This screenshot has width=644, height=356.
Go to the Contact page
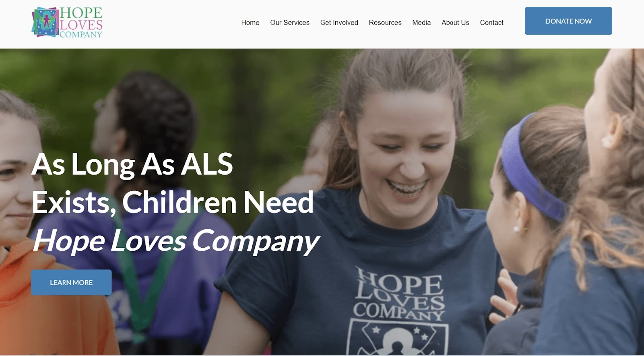click(491, 23)
